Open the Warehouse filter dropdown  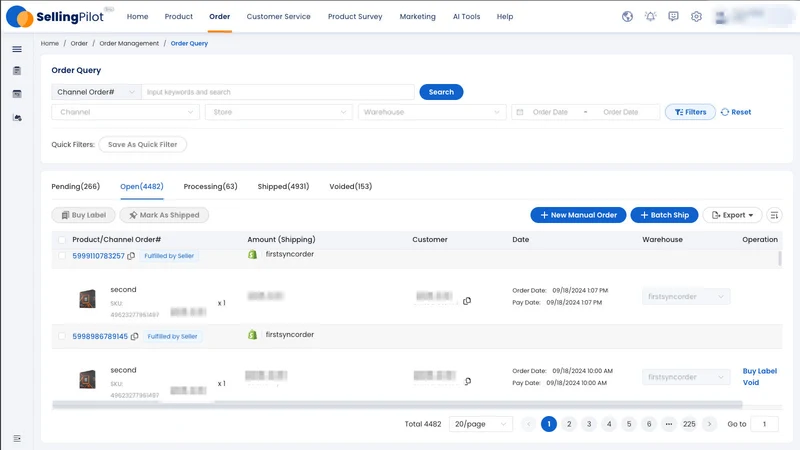(432, 112)
